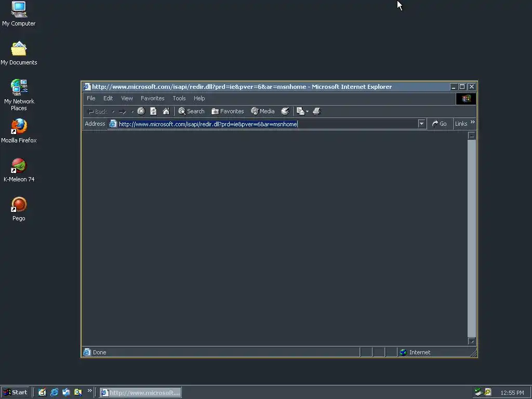This screenshot has height=399, width=532.
Task: Click the Internet zone globe icon
Action: coord(403,352)
